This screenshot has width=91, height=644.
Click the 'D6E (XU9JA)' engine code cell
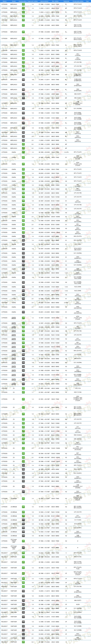(x=78, y=439)
